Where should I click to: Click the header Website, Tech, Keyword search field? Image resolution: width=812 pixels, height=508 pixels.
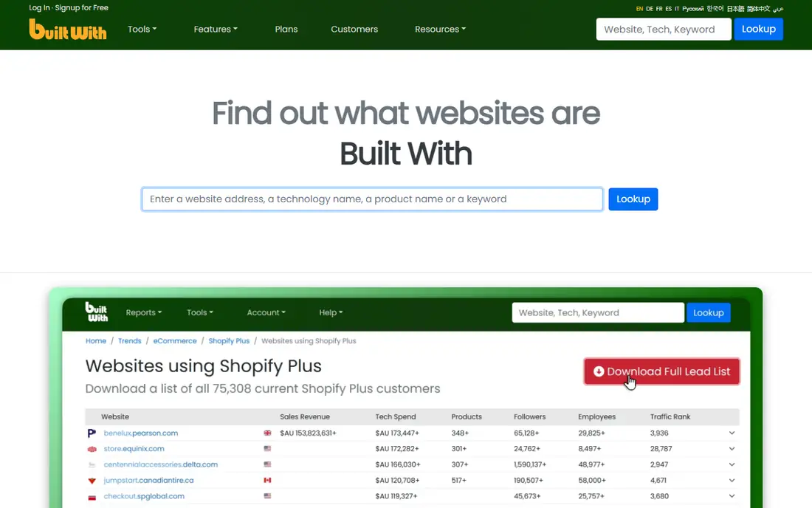tap(664, 29)
